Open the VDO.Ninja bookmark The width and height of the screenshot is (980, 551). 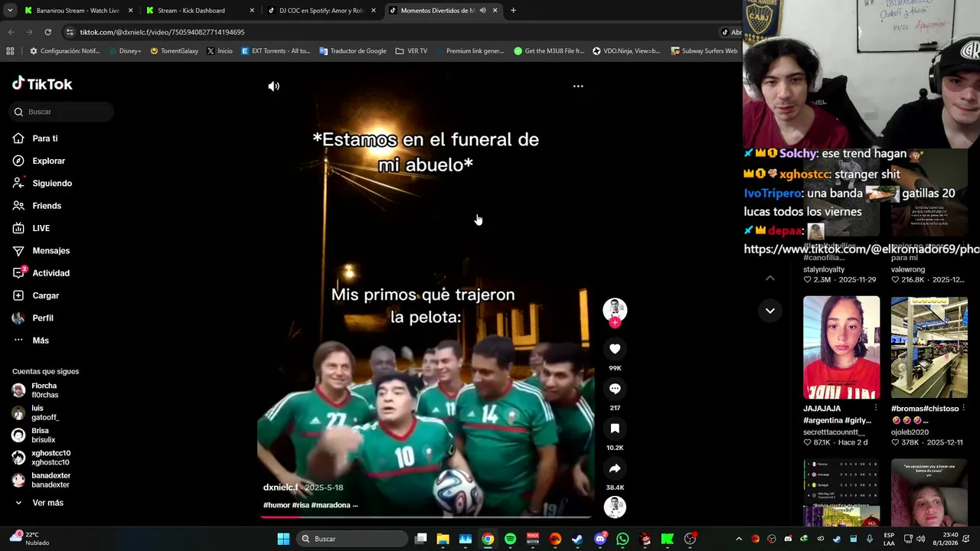point(626,51)
